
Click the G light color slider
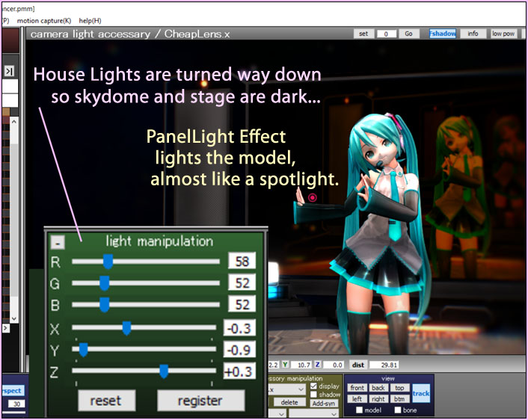(x=146, y=283)
